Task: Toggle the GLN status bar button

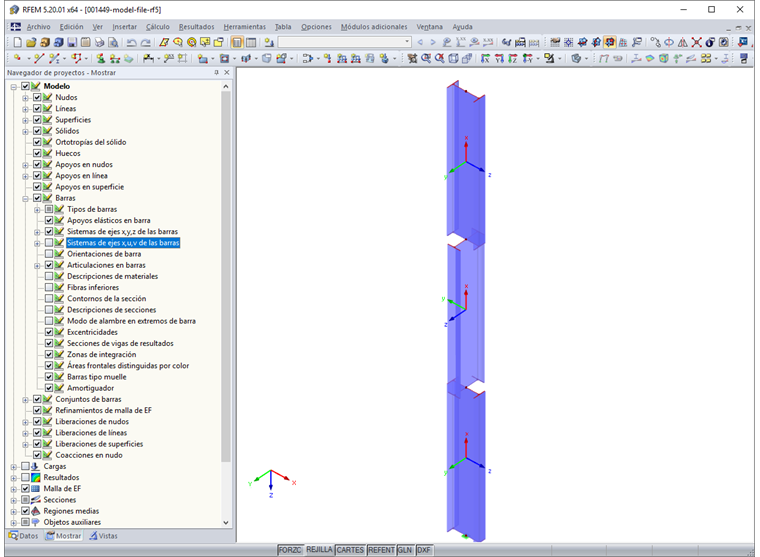Action: (405, 550)
